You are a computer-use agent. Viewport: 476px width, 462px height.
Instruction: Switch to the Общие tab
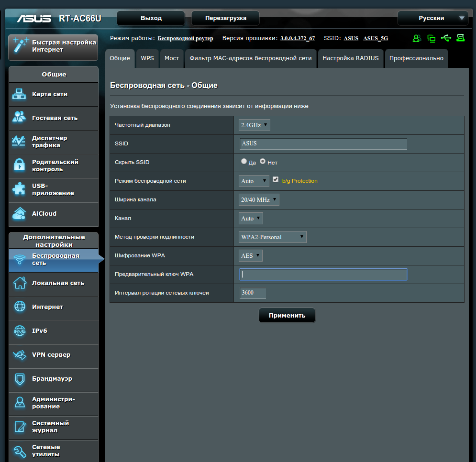tap(120, 58)
